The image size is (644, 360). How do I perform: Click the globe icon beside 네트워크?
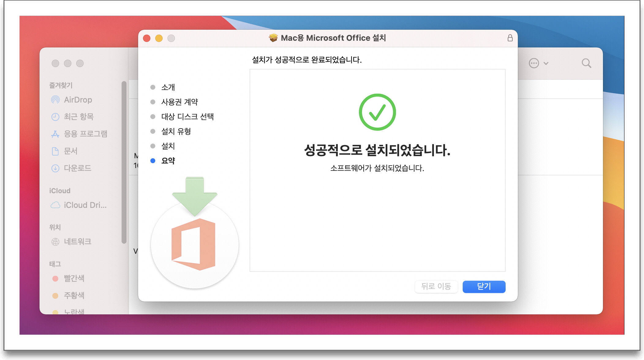(55, 242)
